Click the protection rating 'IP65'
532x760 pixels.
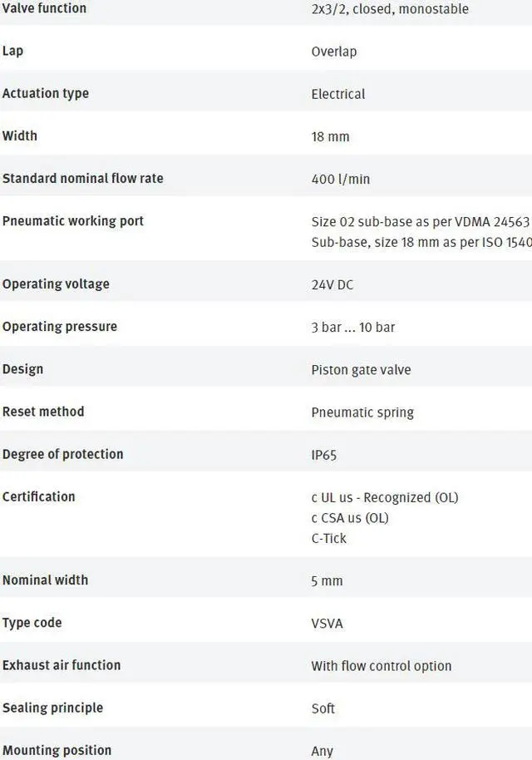click(x=324, y=455)
